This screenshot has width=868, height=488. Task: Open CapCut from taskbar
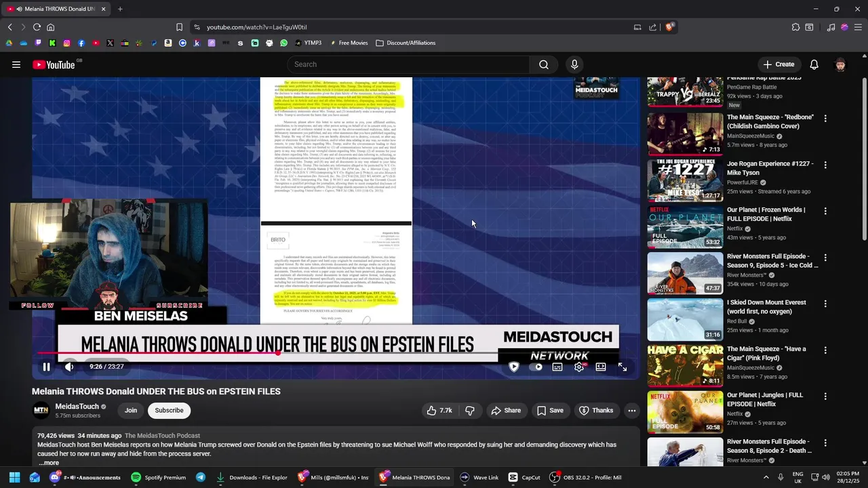tap(525, 477)
